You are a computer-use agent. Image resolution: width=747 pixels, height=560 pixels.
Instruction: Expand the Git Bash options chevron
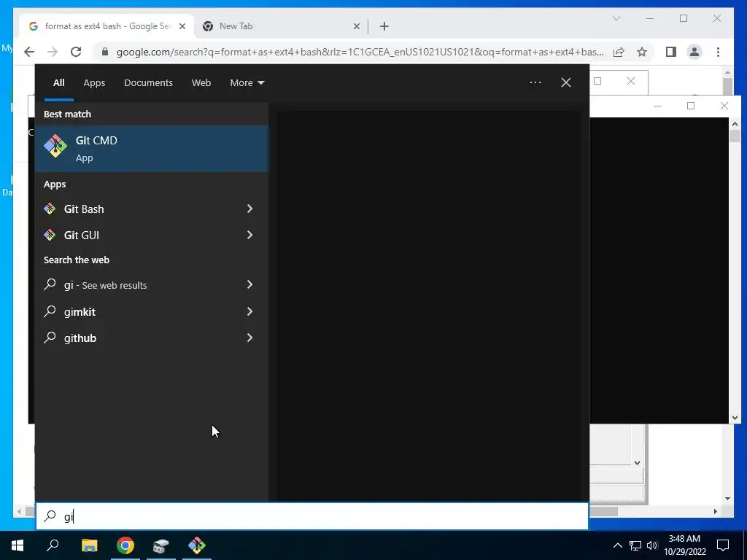(249, 209)
